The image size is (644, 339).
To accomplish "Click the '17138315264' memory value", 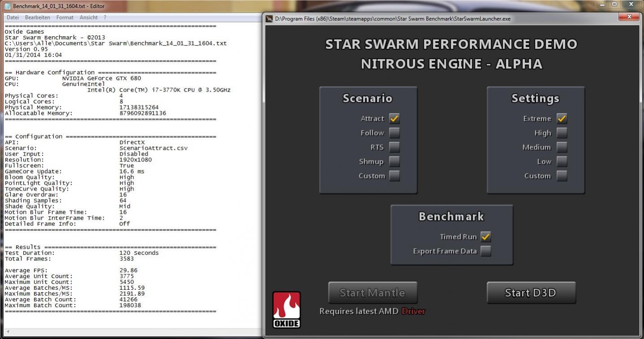I will [139, 107].
